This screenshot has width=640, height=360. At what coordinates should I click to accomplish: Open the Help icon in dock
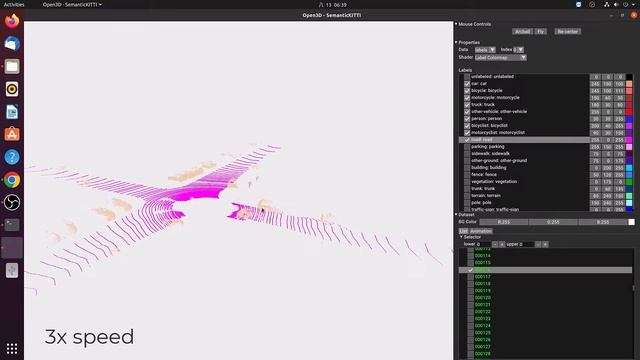pyautogui.click(x=12, y=157)
